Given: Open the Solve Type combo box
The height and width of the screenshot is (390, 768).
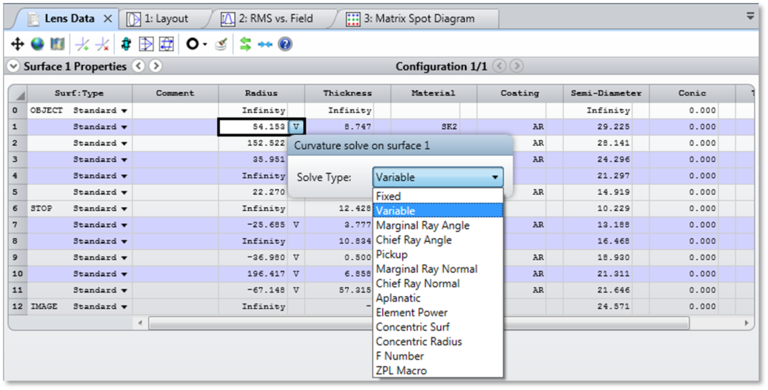Looking at the screenshot, I should 438,177.
